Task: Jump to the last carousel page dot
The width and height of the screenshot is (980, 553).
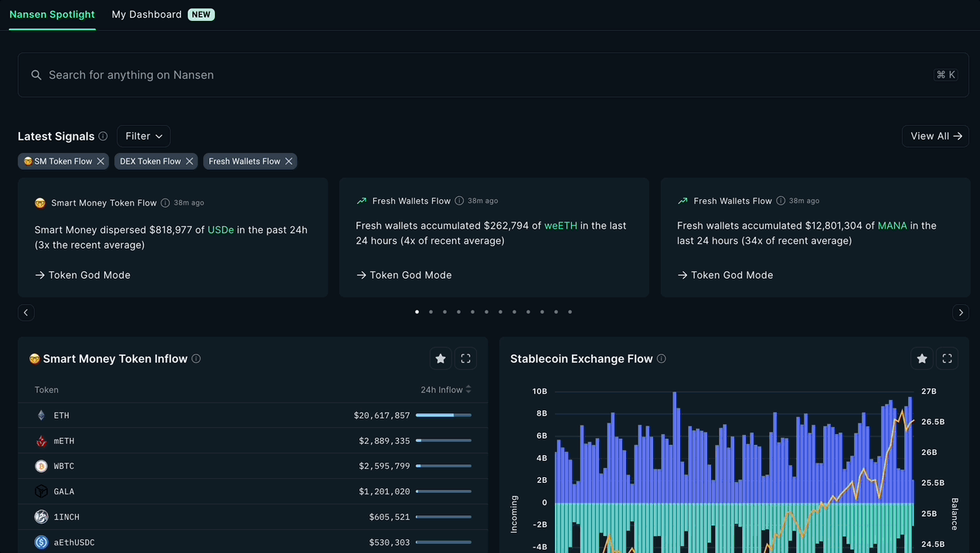Action: [x=570, y=312]
